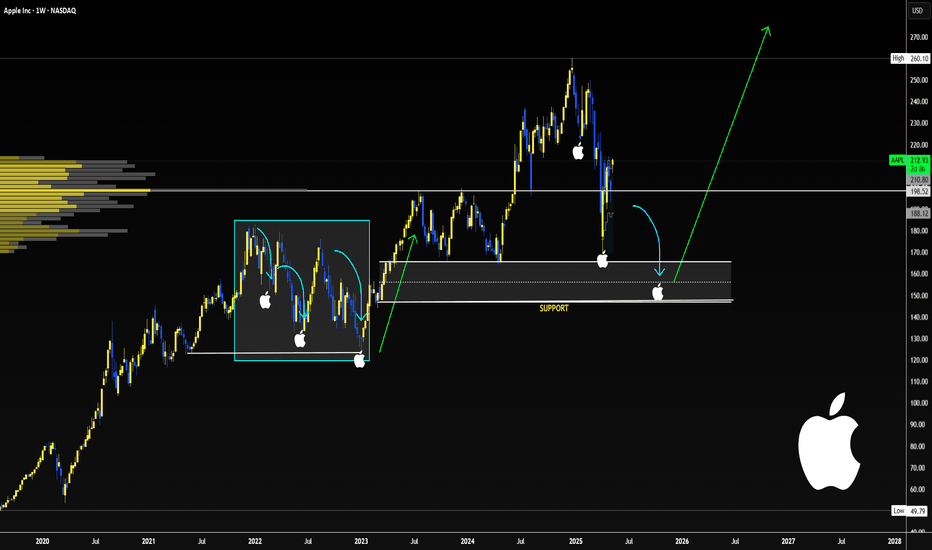Click 240.00 on the price axis
This screenshot has height=550, width=932.
pos(919,102)
